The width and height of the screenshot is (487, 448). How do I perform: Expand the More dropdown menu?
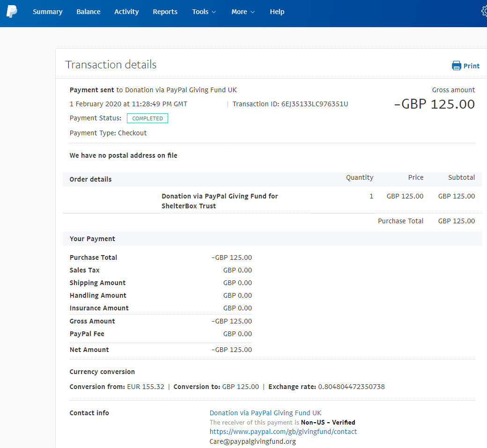[x=243, y=12]
